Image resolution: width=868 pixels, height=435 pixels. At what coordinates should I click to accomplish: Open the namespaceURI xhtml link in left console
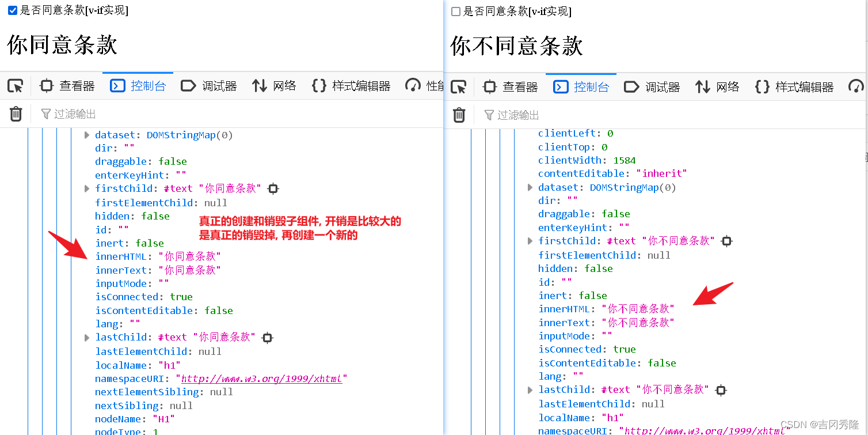(262, 379)
